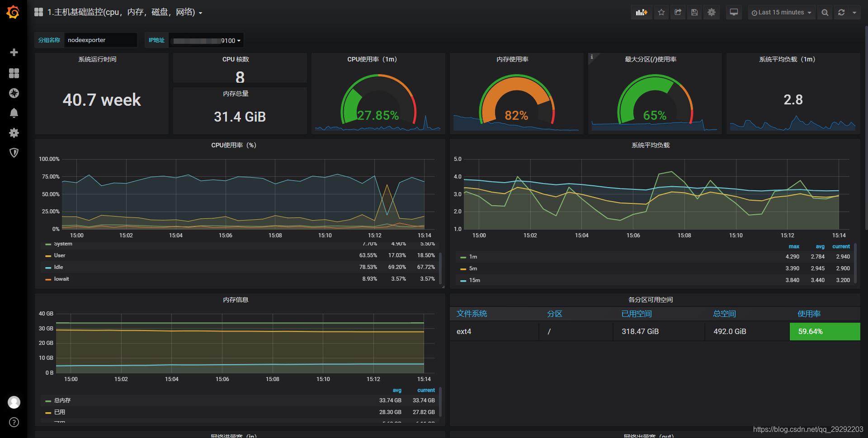
Task: Click the Add panel toolbar icon
Action: tap(642, 12)
